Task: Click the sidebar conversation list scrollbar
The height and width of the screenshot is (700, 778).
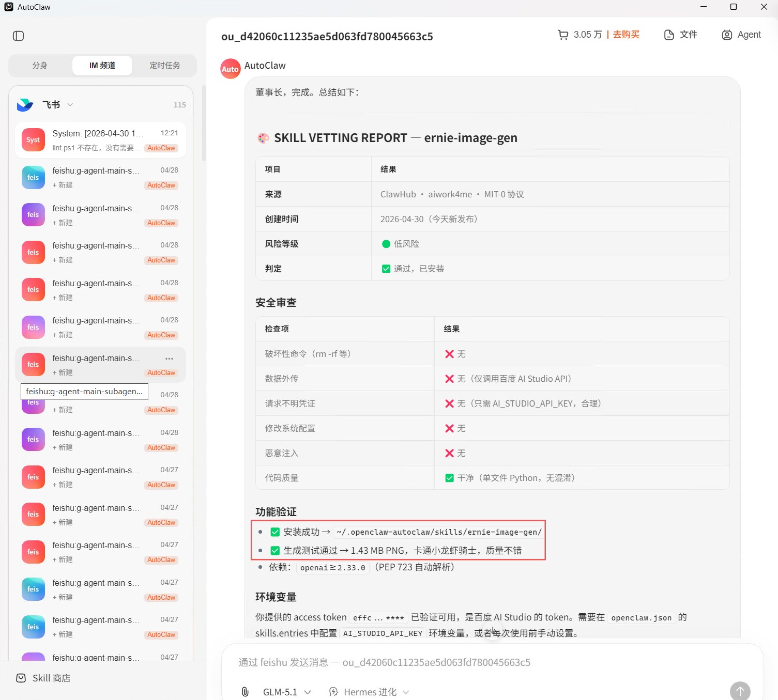Action: (203, 124)
